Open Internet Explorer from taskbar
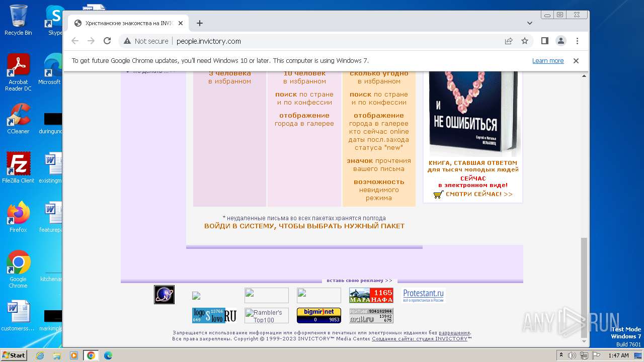Viewport: 644px width, 362px height. 40,355
